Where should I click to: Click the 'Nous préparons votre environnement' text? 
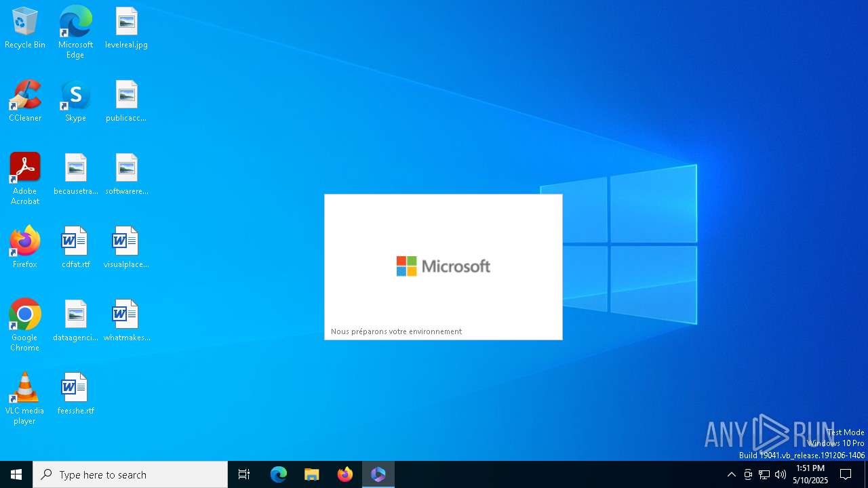[x=396, y=331]
